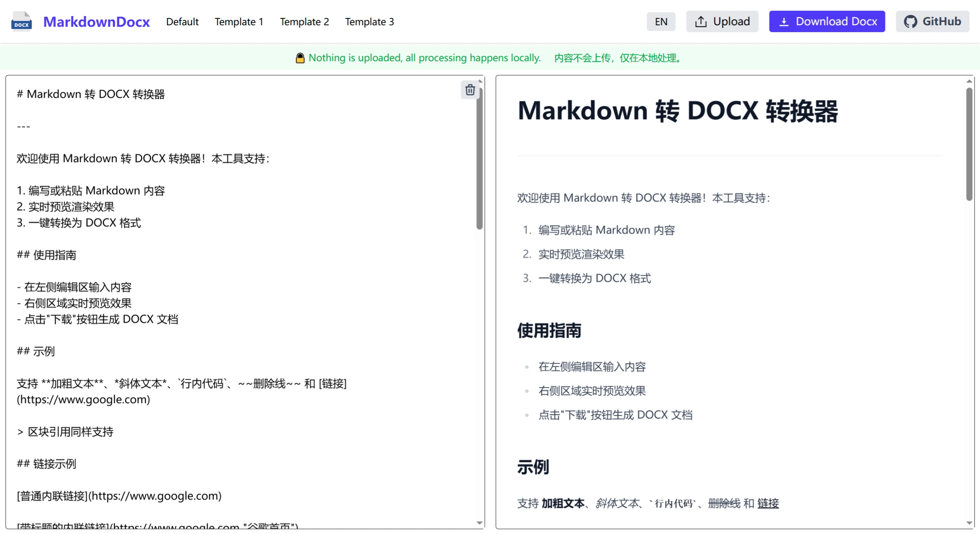Open the 链接 hyperlink in preview
The height and width of the screenshot is (534, 980).
768,503
